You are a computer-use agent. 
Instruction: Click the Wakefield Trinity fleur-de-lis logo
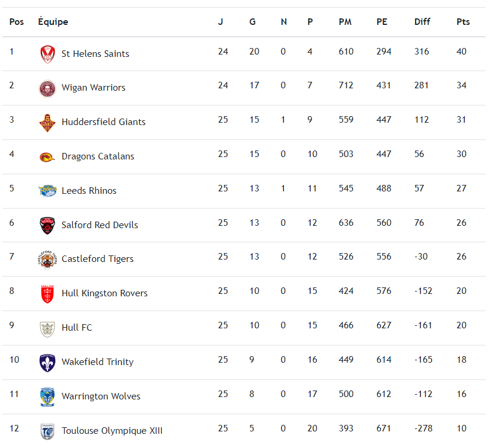coord(47,362)
